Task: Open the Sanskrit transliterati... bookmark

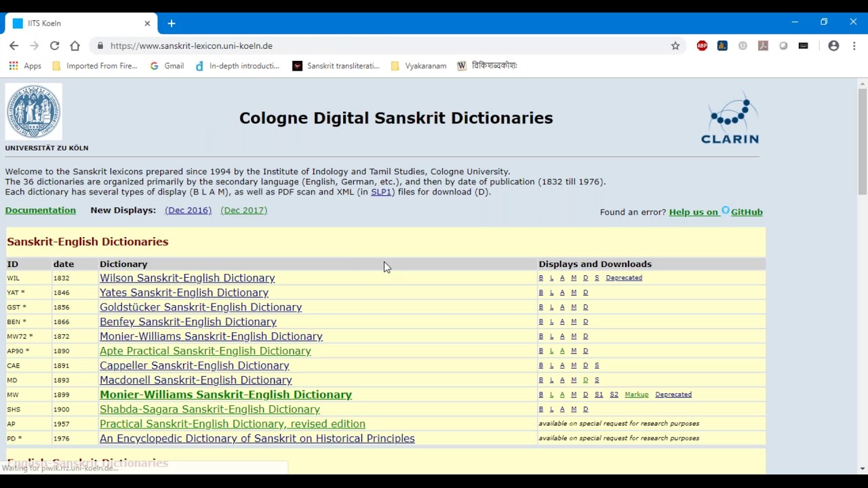Action: [x=336, y=66]
